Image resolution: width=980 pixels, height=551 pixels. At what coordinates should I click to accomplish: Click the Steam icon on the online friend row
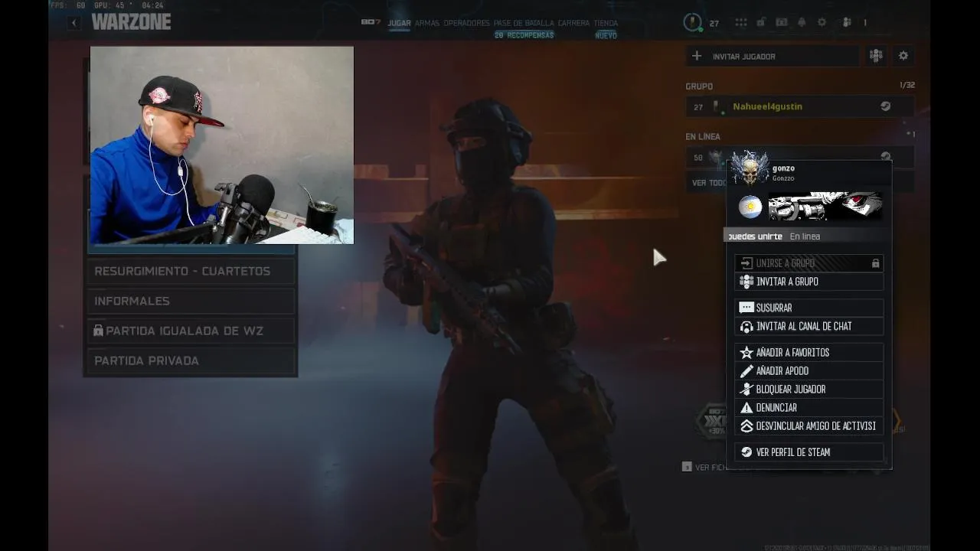click(886, 156)
